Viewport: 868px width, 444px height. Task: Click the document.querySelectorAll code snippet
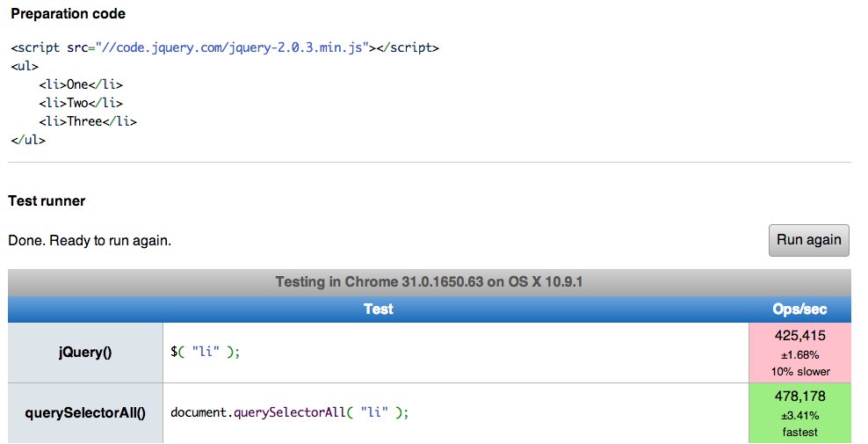(x=290, y=412)
